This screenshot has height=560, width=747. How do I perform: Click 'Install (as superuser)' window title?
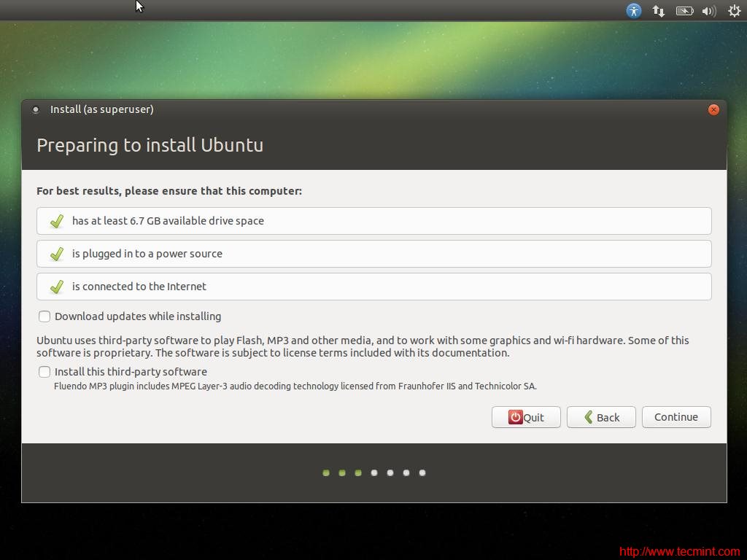pyautogui.click(x=102, y=109)
